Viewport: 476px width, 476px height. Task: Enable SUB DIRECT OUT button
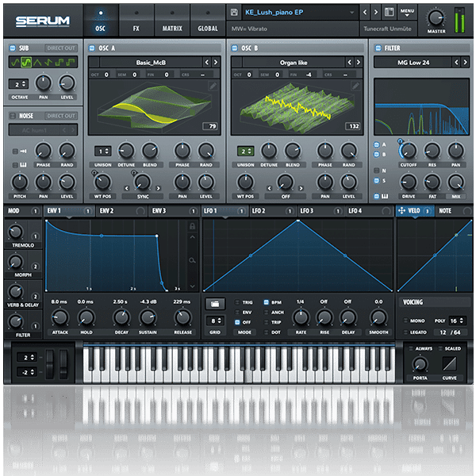coord(61,48)
